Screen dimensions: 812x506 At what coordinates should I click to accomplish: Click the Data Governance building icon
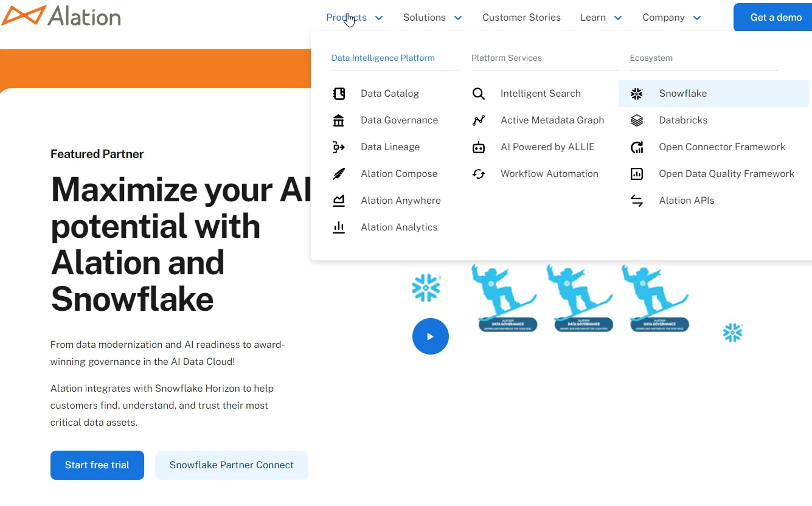click(339, 120)
